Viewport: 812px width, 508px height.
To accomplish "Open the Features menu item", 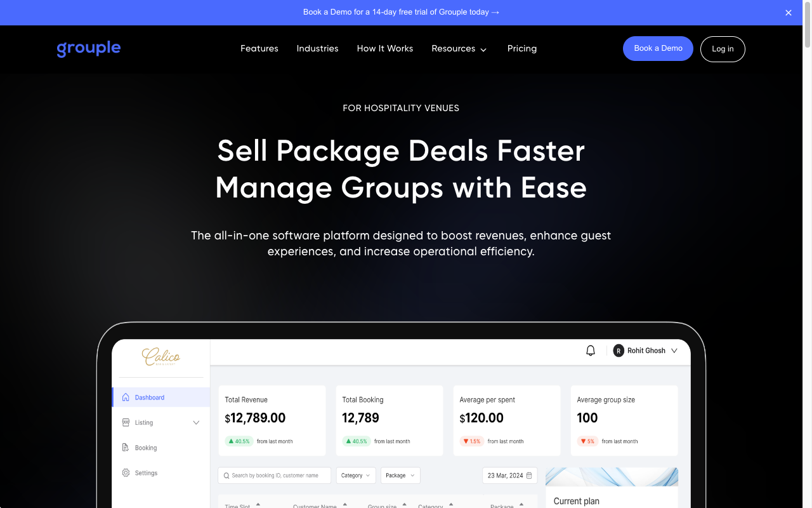I will click(259, 48).
